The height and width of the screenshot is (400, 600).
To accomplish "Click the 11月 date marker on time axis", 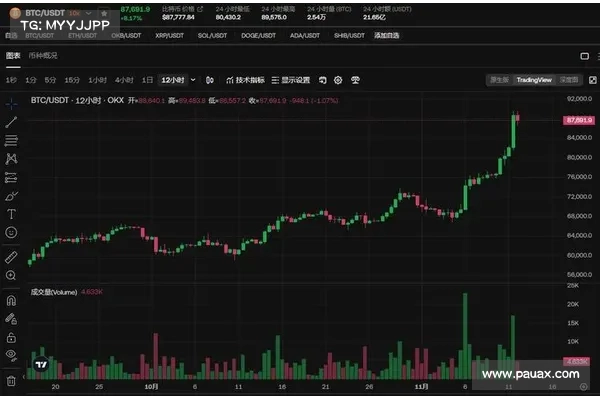I will pyautogui.click(x=421, y=387).
